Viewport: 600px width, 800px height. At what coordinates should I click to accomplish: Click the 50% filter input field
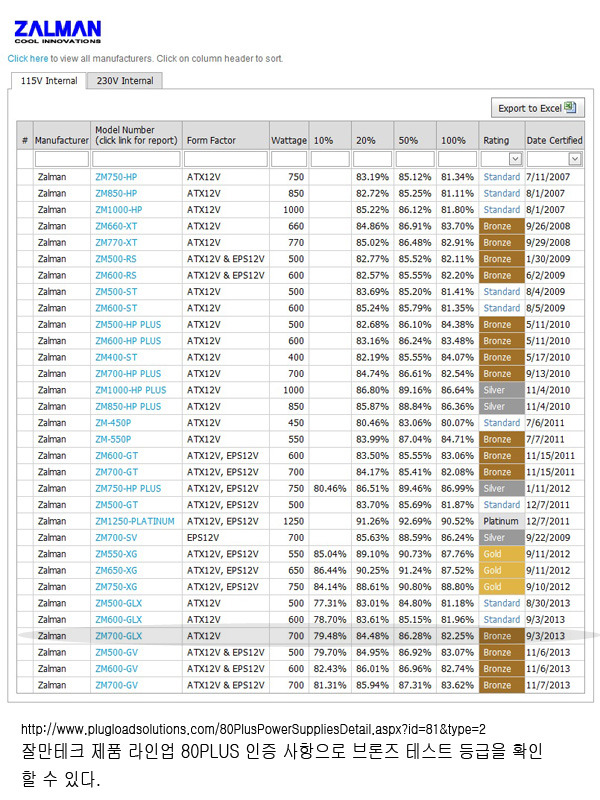click(415, 159)
